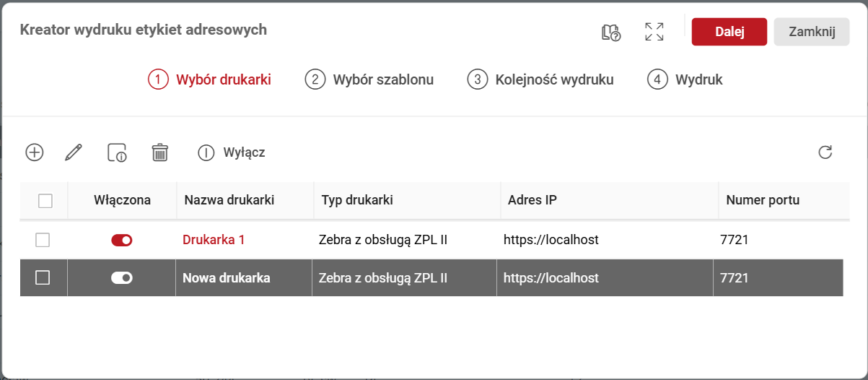The height and width of the screenshot is (380, 868).
Task: Tick the checkbox for Drukarka 1
Action: [x=43, y=240]
